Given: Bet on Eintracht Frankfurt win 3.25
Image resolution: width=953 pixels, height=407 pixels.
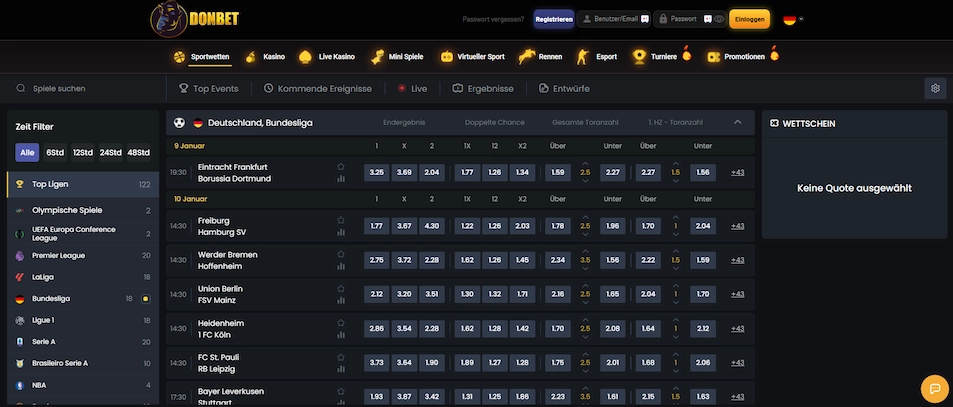Looking at the screenshot, I should [377, 173].
